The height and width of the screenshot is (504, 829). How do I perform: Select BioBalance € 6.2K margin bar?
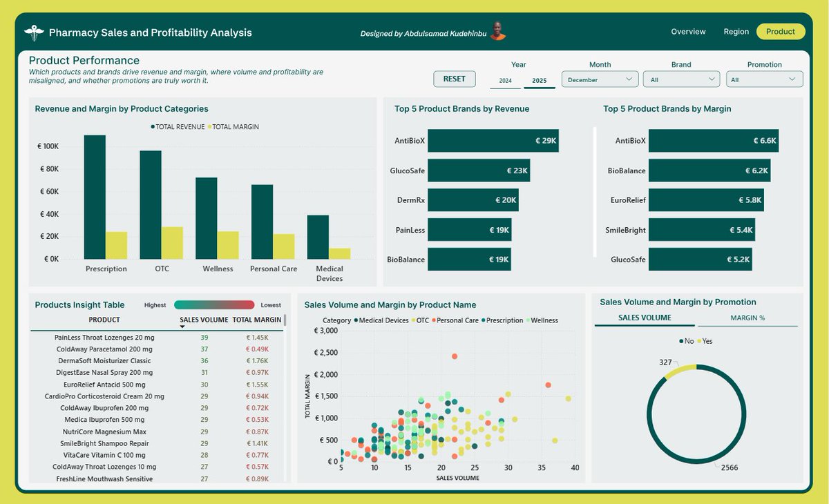point(709,171)
